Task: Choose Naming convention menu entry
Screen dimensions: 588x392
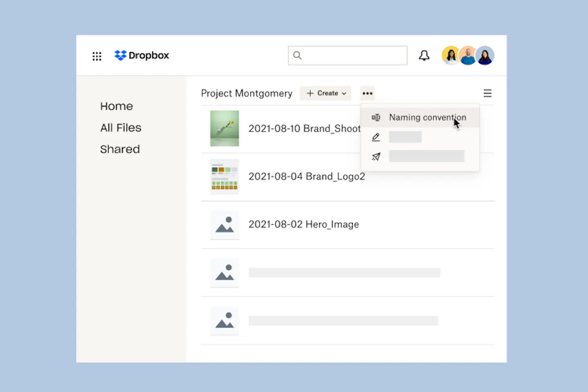Action: [x=427, y=118]
